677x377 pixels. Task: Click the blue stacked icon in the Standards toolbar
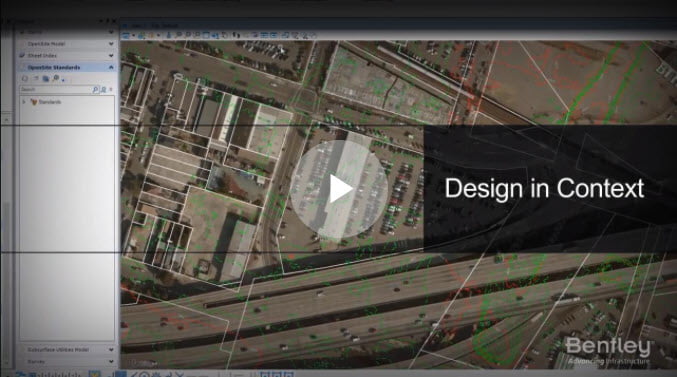[46, 79]
